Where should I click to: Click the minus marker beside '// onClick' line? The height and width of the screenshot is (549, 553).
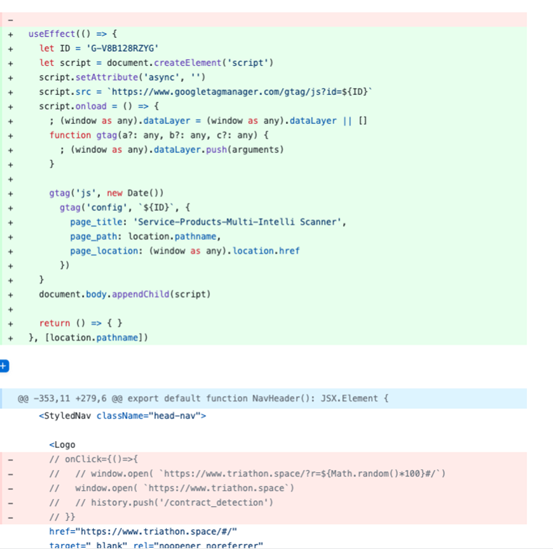[x=11, y=460]
